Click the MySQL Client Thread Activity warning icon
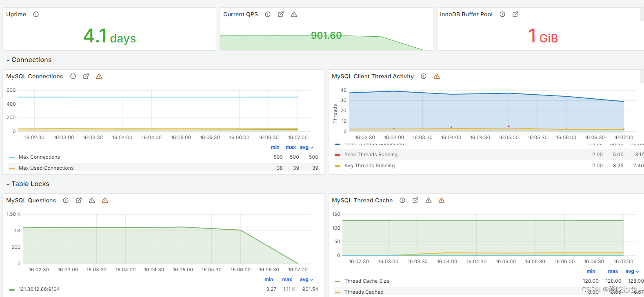The height and width of the screenshot is (297, 644). (437, 76)
